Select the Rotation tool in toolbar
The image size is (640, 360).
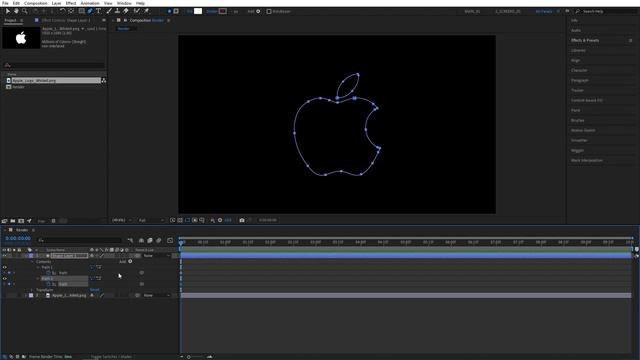(x=62, y=11)
